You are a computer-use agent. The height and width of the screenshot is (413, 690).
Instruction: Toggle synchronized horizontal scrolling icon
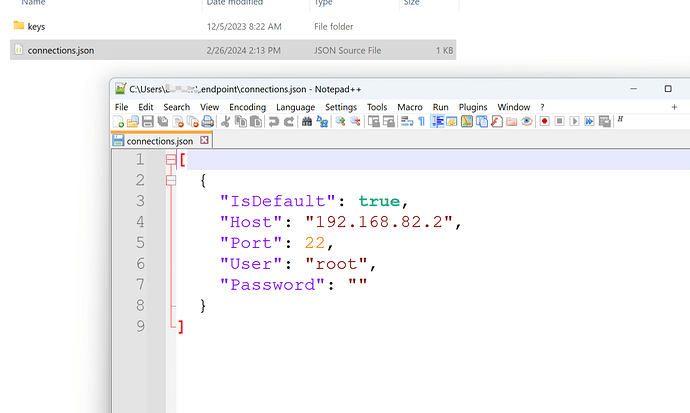click(x=389, y=121)
